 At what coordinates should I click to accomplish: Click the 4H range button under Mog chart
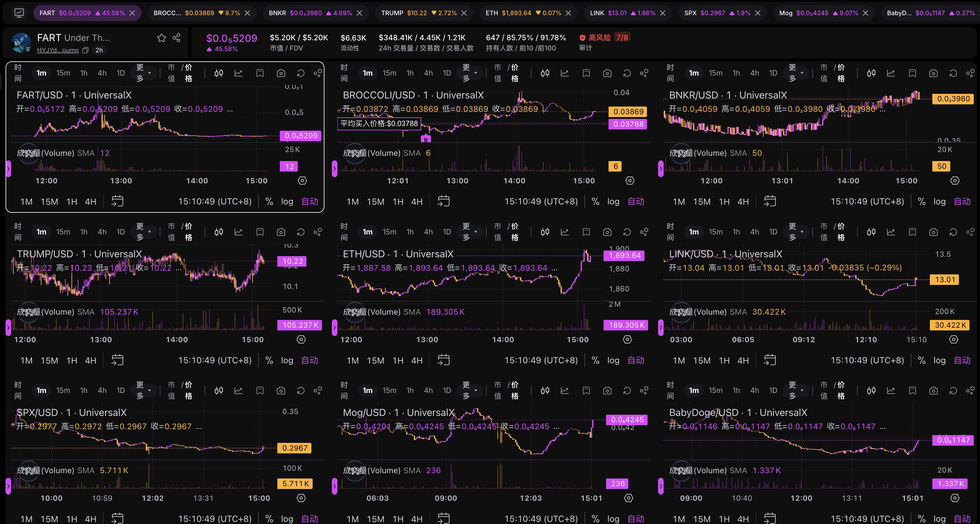click(x=417, y=519)
